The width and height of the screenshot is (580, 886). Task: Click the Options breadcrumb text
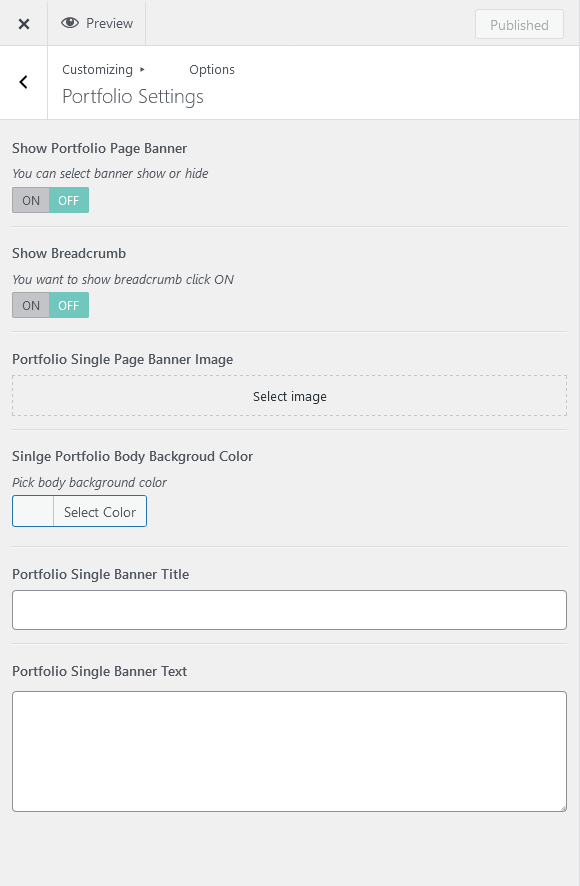(x=212, y=70)
